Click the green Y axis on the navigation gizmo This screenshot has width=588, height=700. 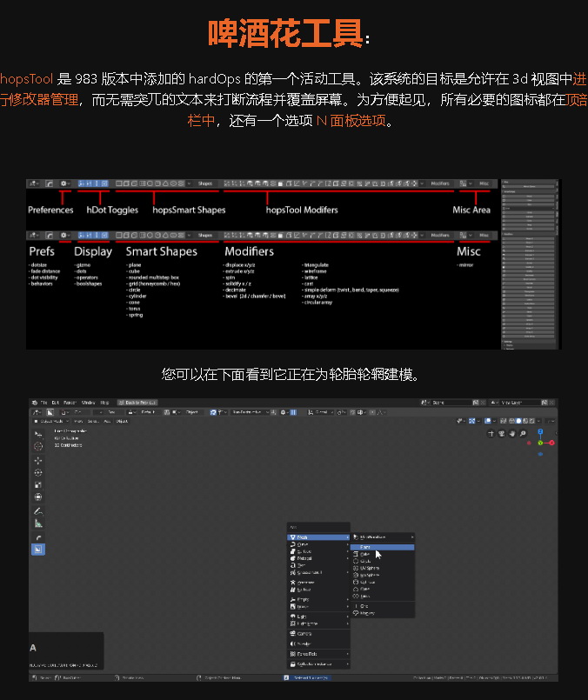click(540, 443)
